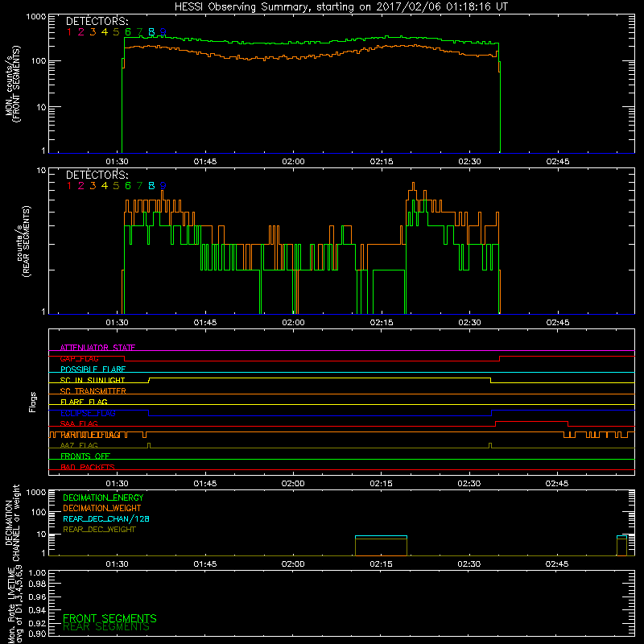This screenshot has width=644, height=644.
Task: Click 02:15 tick label under the decimation panel
Action: click(x=381, y=564)
